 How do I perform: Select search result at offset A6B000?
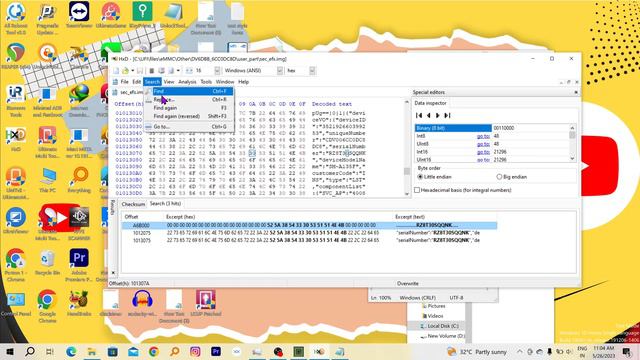click(x=309, y=225)
